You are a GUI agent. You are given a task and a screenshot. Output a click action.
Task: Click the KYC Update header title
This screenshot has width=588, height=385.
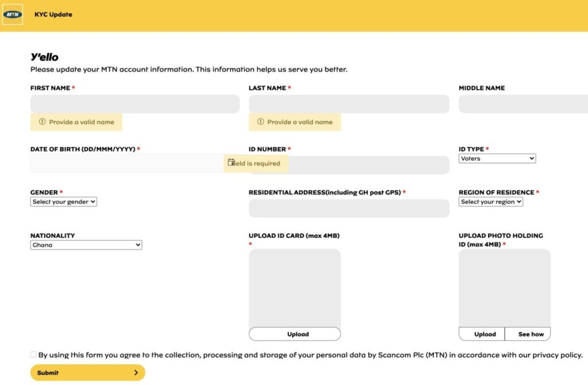53,14
